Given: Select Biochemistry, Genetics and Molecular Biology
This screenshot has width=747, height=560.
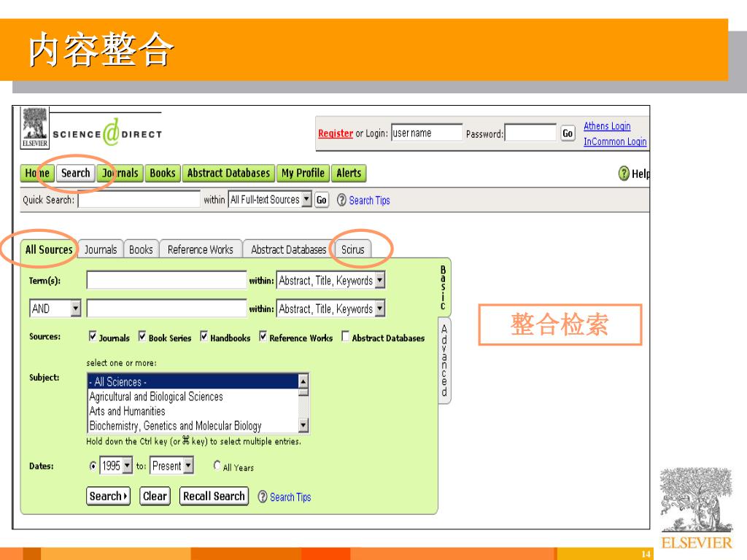Looking at the screenshot, I should 193,426.
